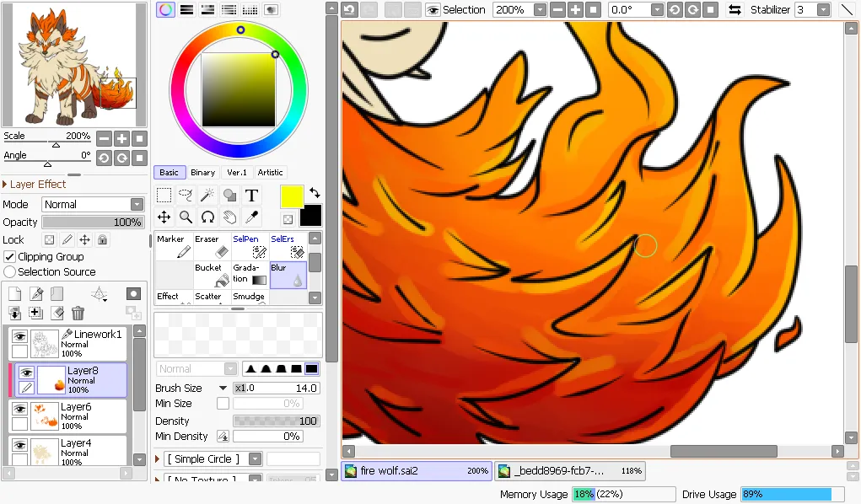
Task: Choose the Bucket fill tool
Action: [212, 275]
